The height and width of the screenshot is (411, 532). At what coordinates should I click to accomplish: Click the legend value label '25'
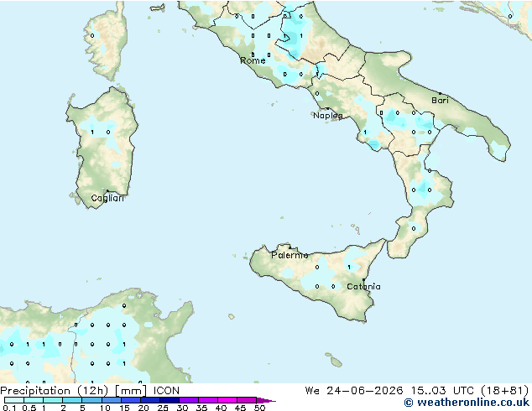click(x=163, y=408)
